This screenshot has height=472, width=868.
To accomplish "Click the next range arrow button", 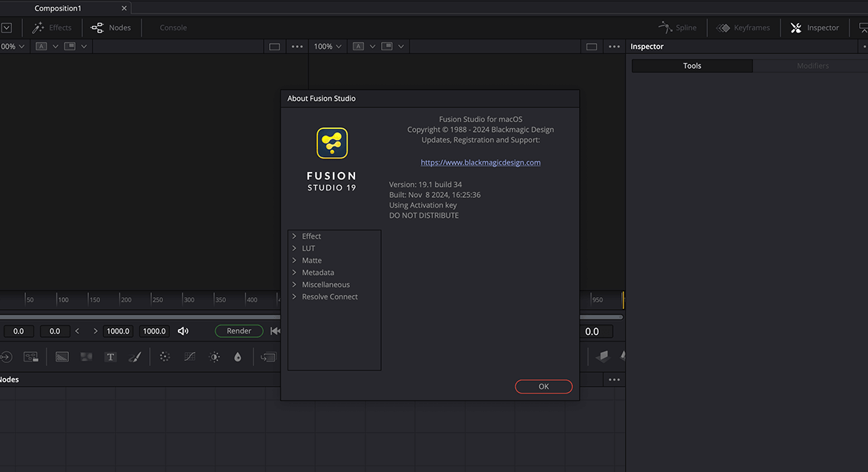I will pos(95,331).
